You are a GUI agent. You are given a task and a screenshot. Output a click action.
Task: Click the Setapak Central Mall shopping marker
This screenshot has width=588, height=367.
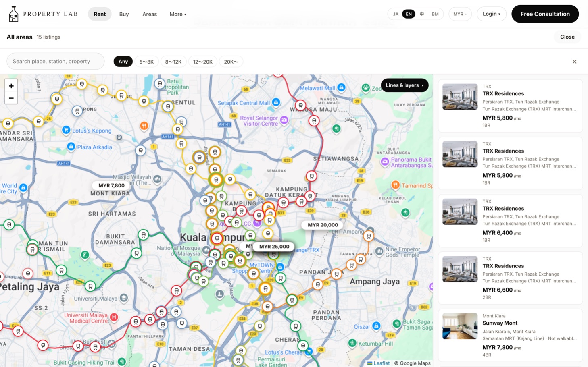point(276,102)
